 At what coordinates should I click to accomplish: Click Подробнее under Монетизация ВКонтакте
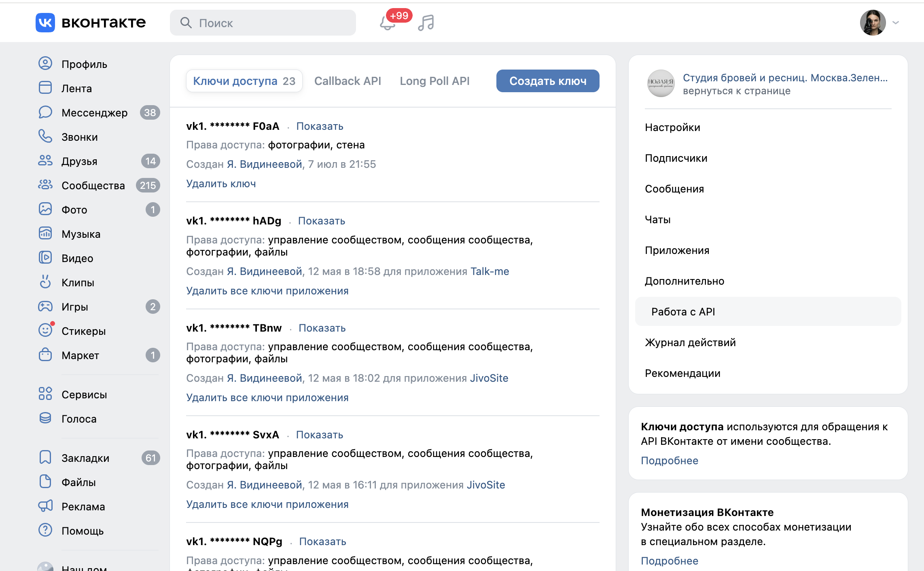click(x=670, y=561)
